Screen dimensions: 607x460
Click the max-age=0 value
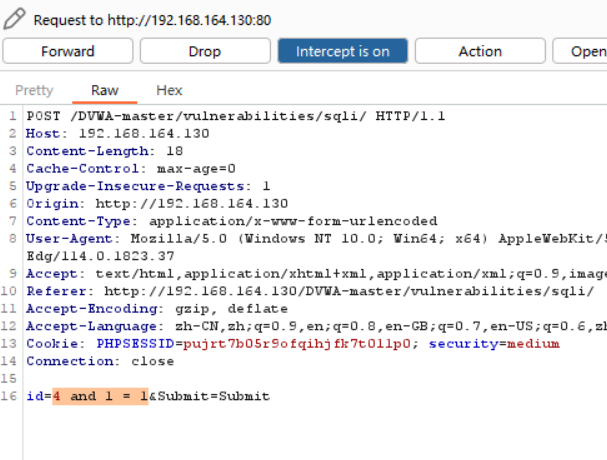coord(196,169)
